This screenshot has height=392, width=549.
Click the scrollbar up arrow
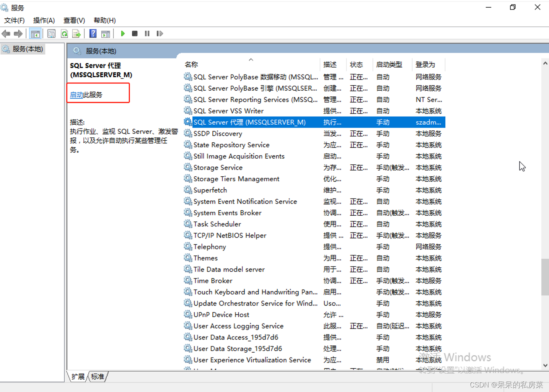click(545, 63)
